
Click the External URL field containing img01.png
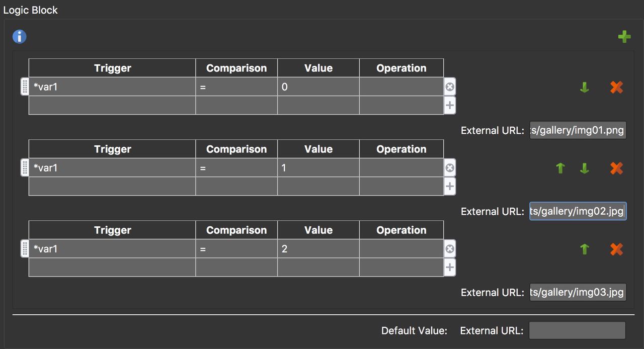tap(578, 130)
